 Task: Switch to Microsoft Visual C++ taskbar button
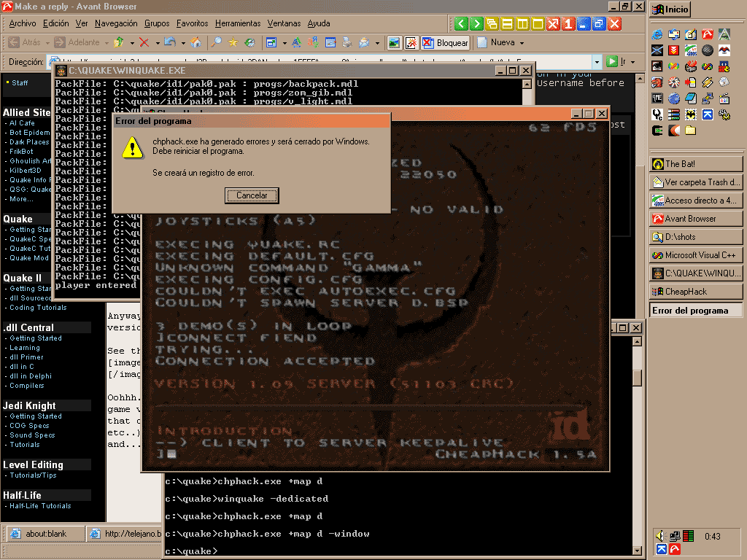point(695,255)
